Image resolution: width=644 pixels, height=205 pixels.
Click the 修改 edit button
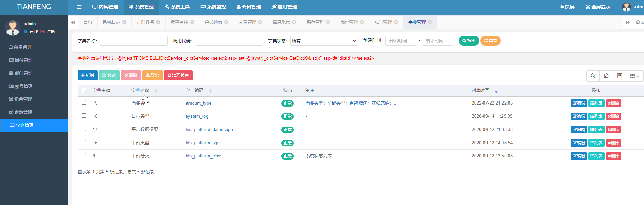(109, 75)
